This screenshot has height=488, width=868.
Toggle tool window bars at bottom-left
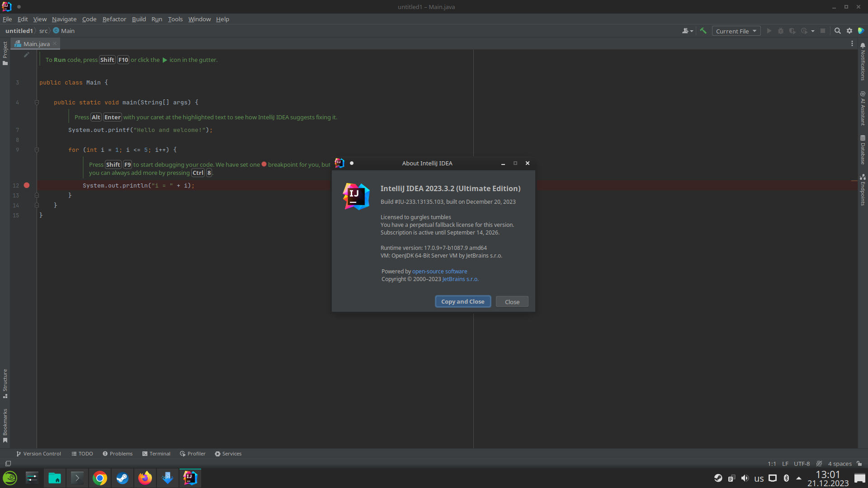click(x=8, y=464)
